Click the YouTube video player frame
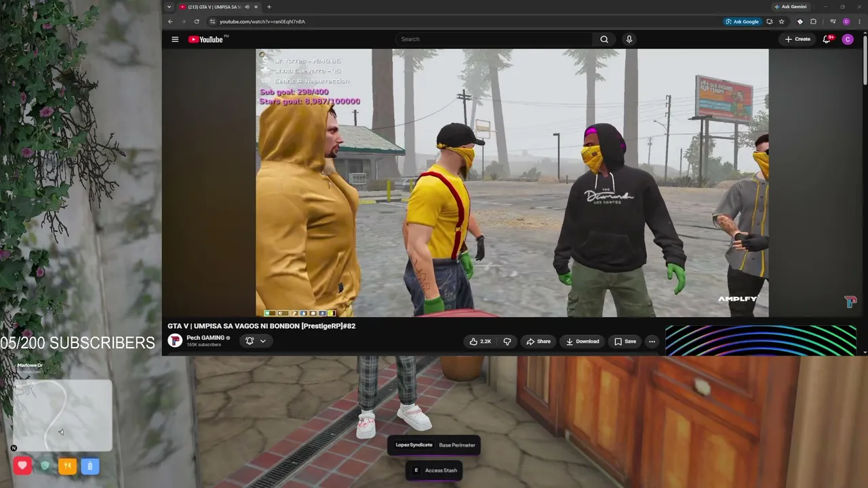The height and width of the screenshot is (488, 868). tap(512, 183)
